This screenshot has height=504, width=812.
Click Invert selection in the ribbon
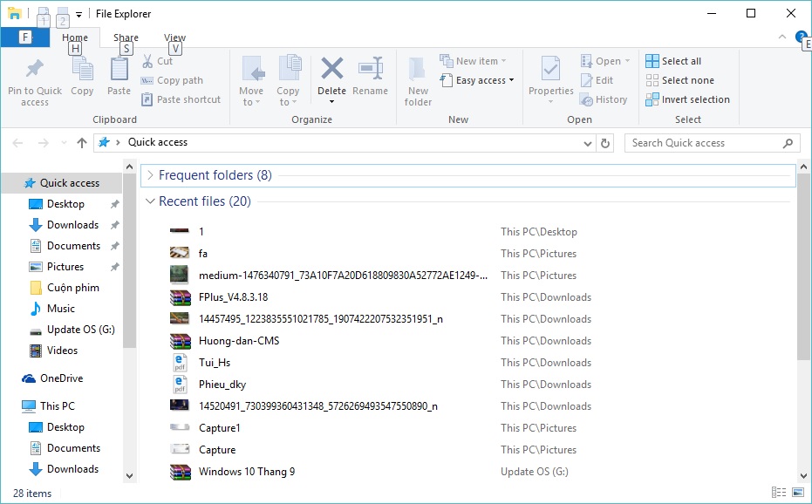688,99
